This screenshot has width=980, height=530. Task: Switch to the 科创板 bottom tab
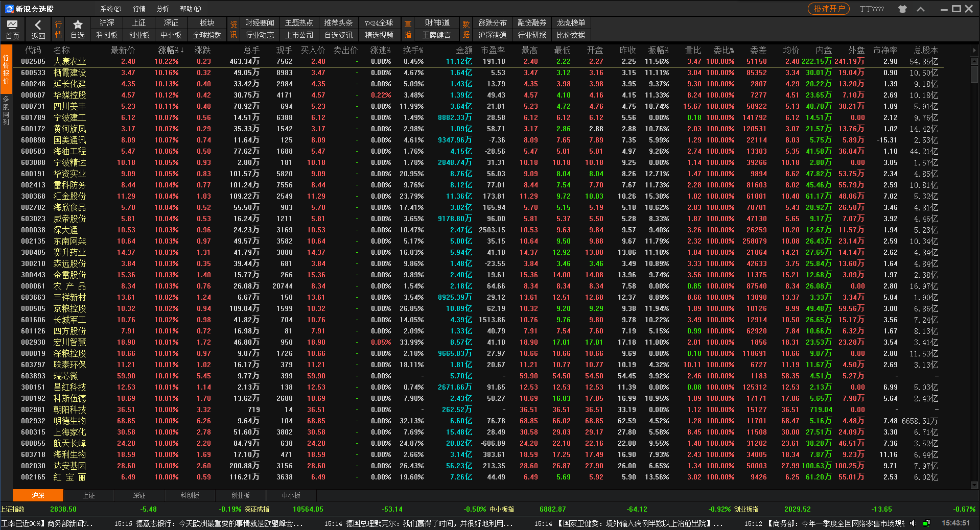[x=190, y=495]
